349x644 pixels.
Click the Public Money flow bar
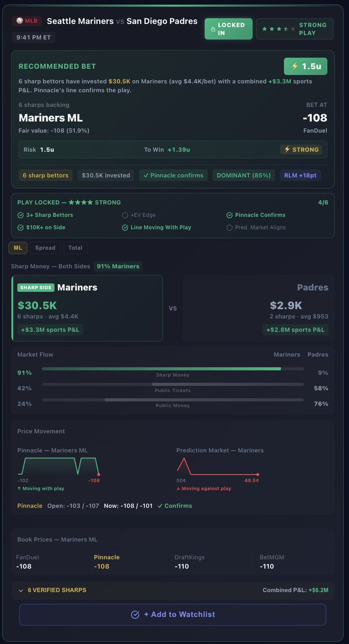click(173, 399)
